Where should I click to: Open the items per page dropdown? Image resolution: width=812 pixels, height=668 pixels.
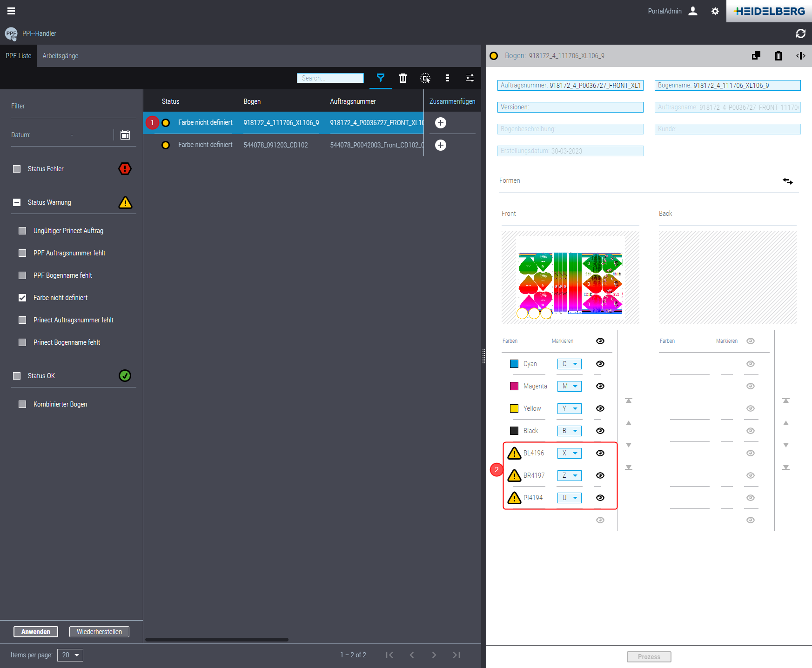[70, 655]
